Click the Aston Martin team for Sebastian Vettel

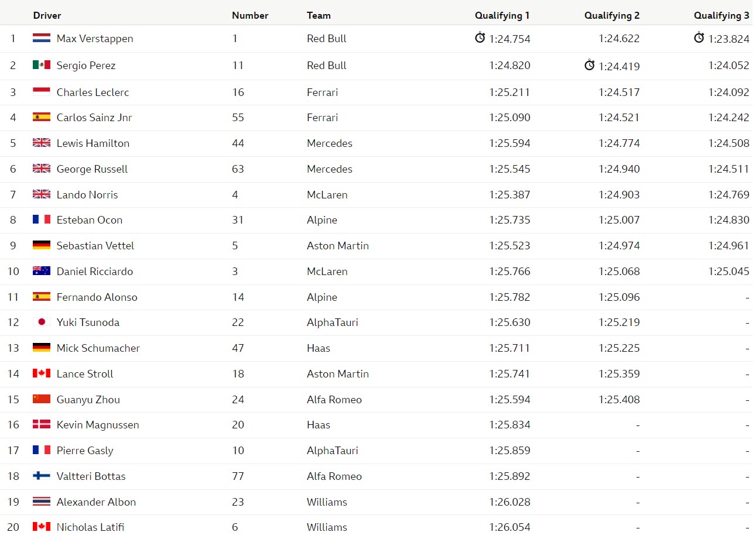[x=338, y=246]
